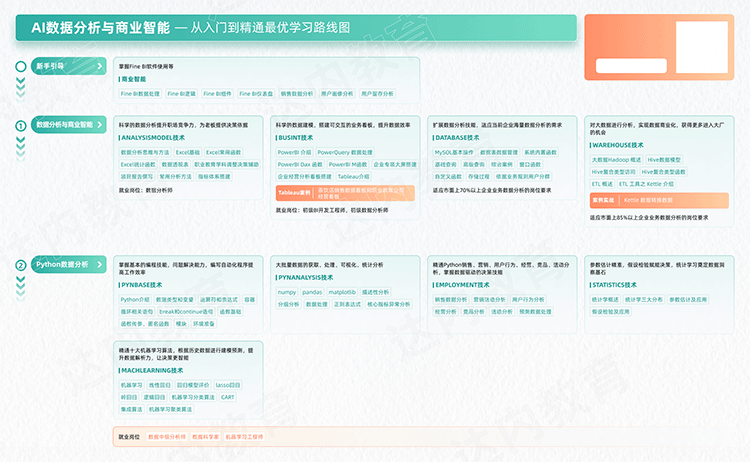Click the circled number 2 step marker
The image size is (750, 462).
21,265
